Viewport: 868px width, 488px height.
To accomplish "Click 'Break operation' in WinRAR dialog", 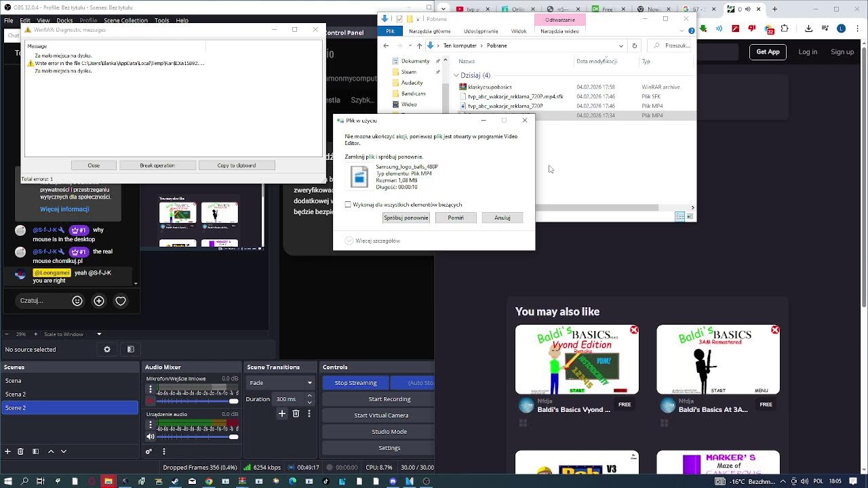I will click(157, 165).
